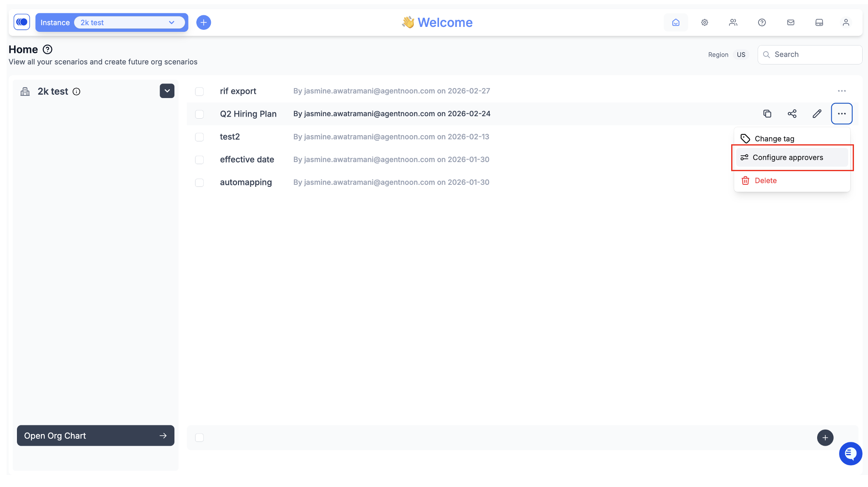Select the test2 scenario checkbox
Viewport: 868px width, 487px height.
click(199, 137)
